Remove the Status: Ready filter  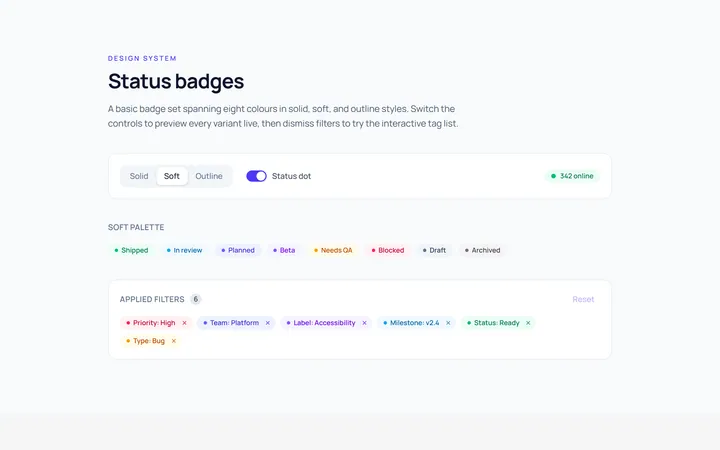coord(528,323)
